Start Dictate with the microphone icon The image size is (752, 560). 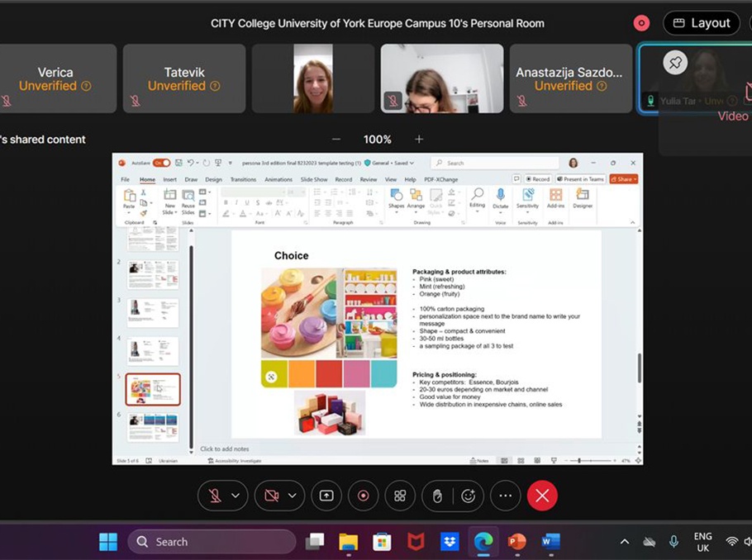coord(500,194)
